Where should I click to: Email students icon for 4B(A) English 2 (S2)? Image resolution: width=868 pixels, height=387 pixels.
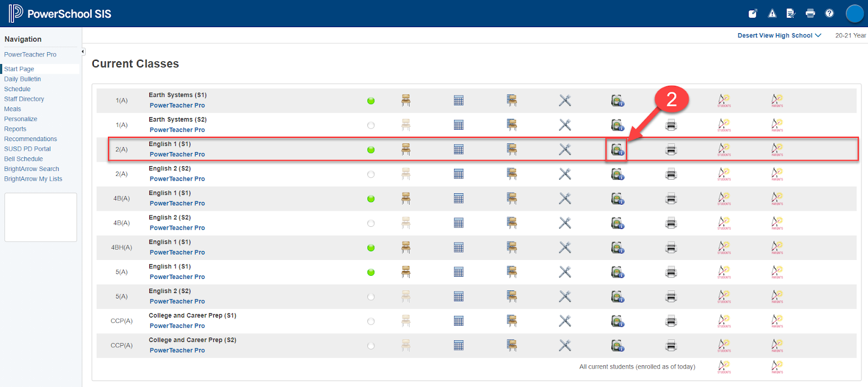click(724, 223)
